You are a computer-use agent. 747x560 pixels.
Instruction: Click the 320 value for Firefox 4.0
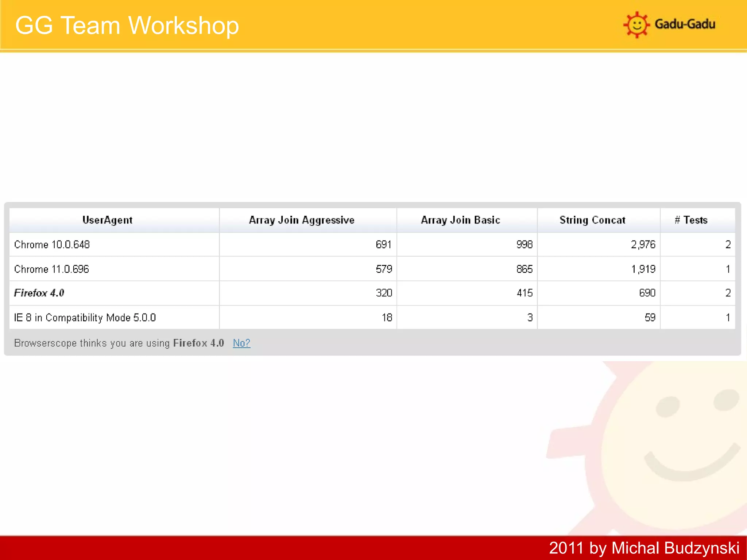pyautogui.click(x=384, y=293)
